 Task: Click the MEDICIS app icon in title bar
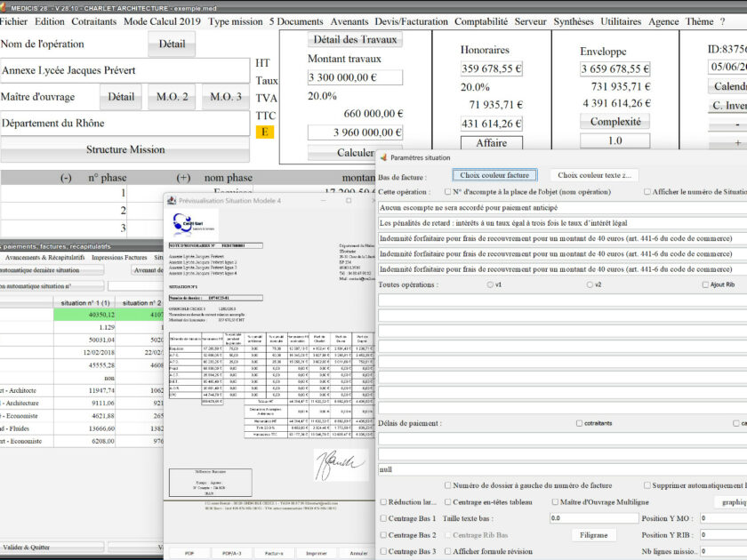(4, 8)
